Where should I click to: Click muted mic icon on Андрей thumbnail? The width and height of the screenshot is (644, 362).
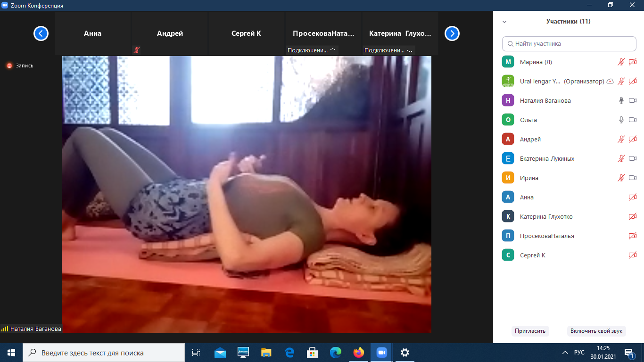coord(137,50)
